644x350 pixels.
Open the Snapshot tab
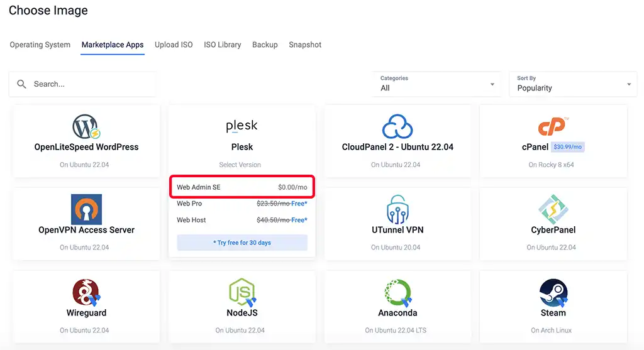tap(305, 45)
